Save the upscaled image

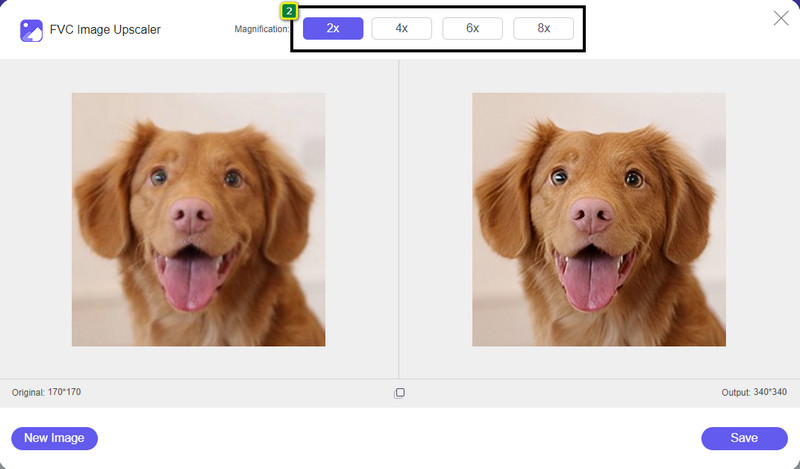(744, 438)
